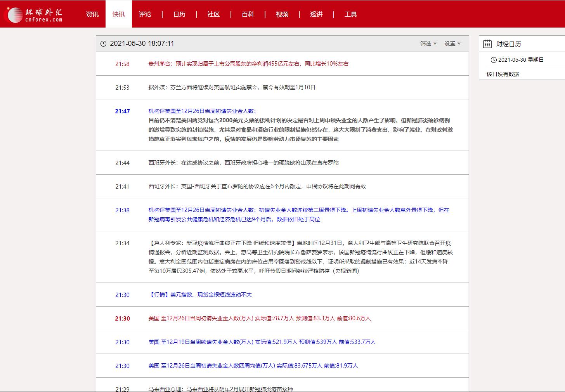This screenshot has width=565, height=392.
Task: Select the 快讯 tab
Action: click(x=119, y=14)
